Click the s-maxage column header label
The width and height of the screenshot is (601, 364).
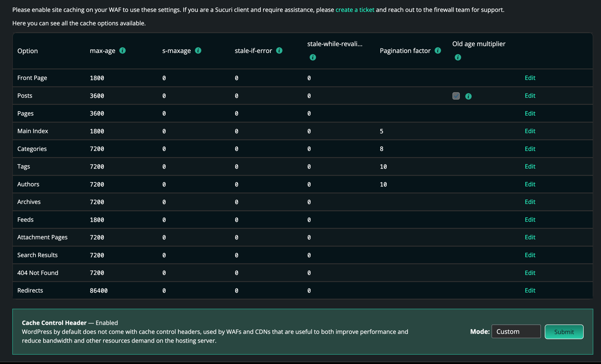(x=177, y=51)
